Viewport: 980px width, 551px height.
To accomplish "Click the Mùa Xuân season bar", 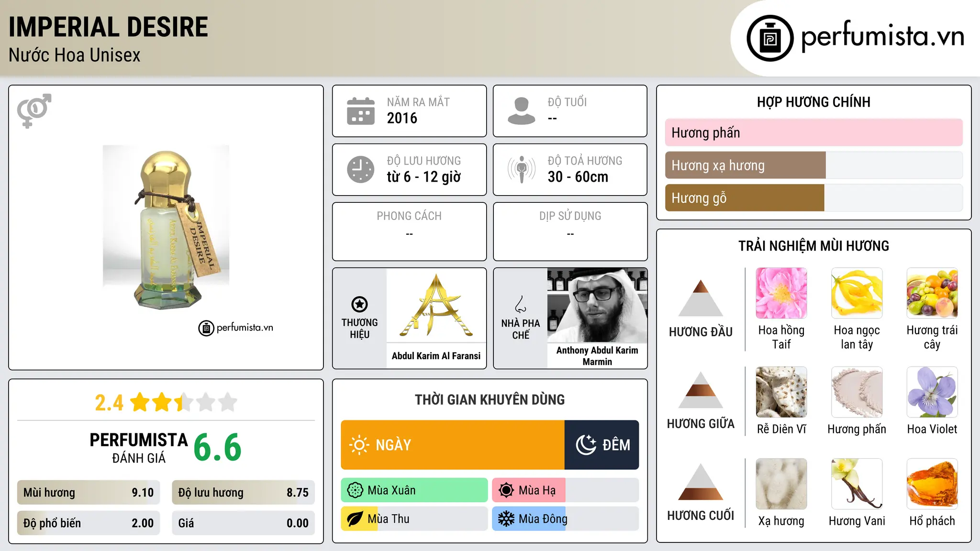I will click(x=414, y=490).
